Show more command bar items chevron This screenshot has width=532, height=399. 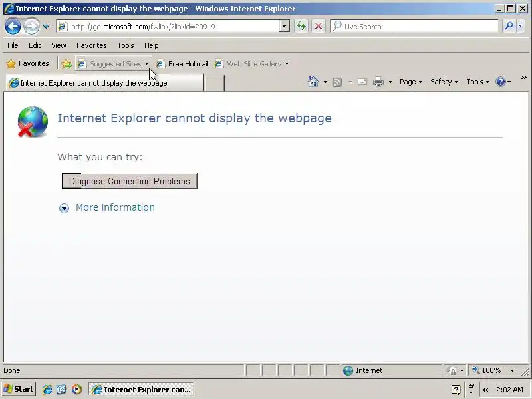point(523,78)
